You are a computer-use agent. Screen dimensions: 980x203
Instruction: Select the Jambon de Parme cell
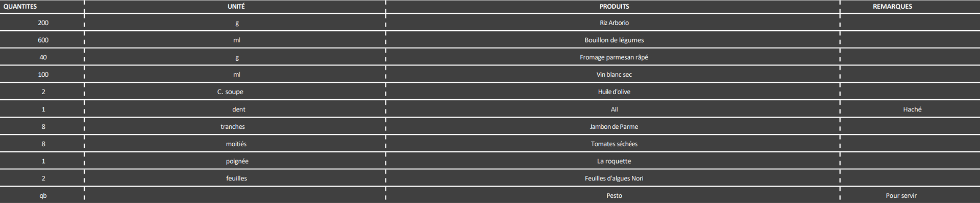(614, 127)
